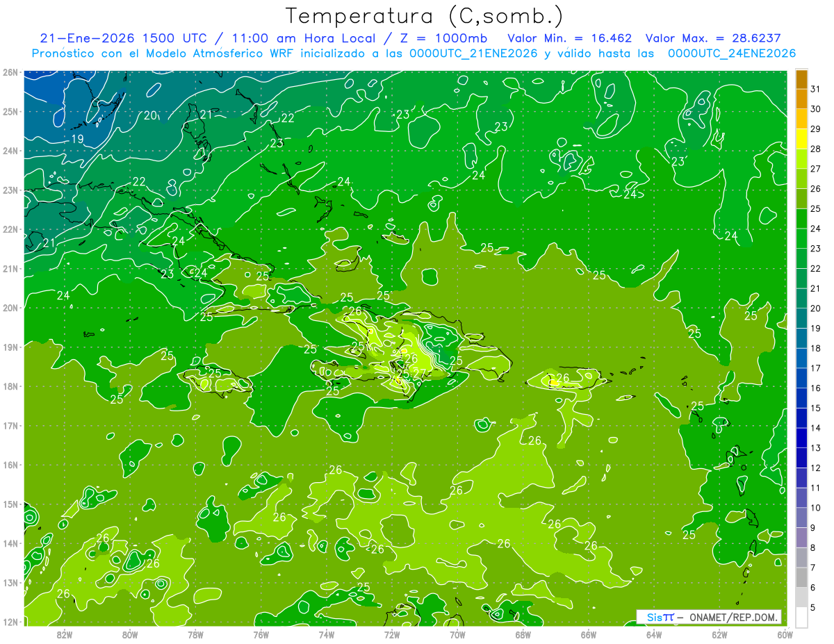Image resolution: width=834 pixels, height=644 pixels.
Task: Click the "16N" latitude axis label
Action: pos(10,465)
